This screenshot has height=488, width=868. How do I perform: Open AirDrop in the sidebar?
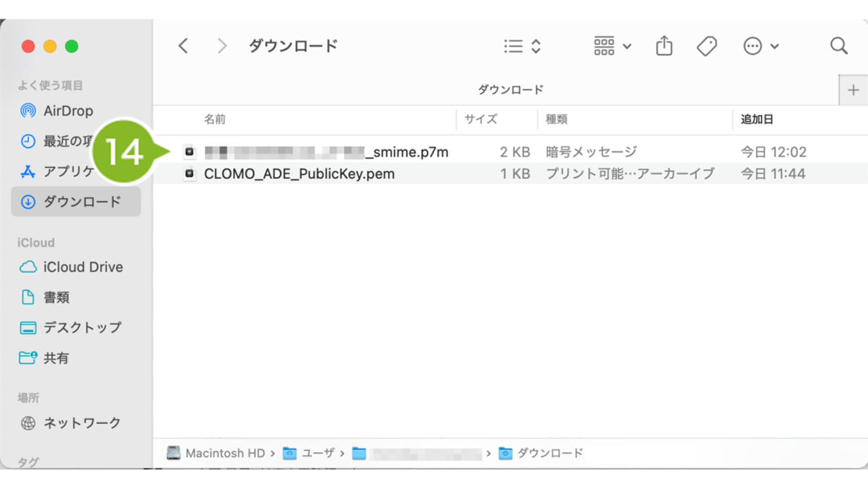tap(68, 111)
